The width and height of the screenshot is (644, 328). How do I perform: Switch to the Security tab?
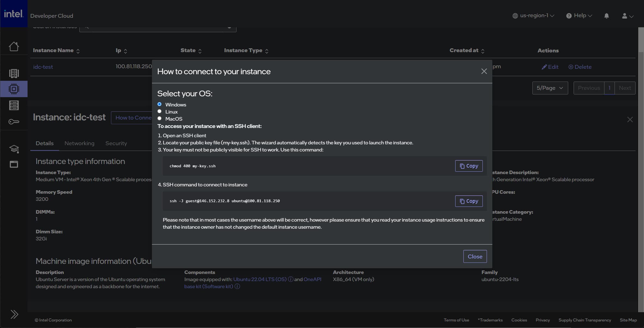(x=116, y=143)
